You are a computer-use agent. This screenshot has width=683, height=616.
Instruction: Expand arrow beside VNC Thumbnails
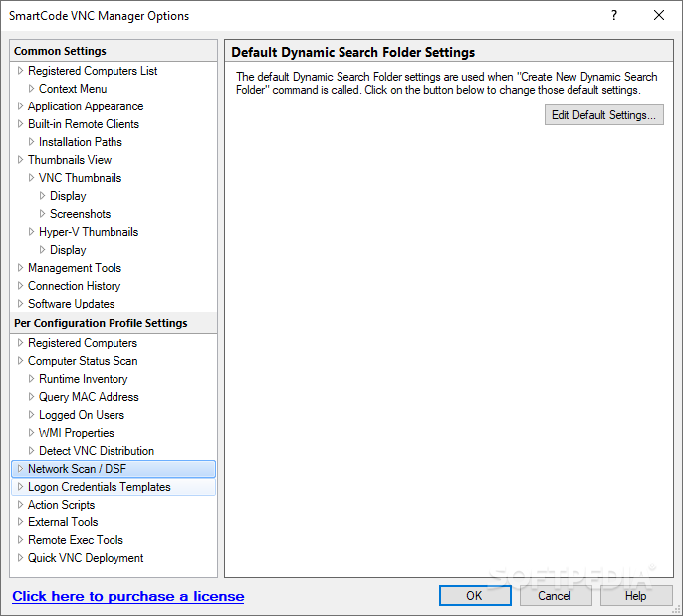click(x=31, y=177)
